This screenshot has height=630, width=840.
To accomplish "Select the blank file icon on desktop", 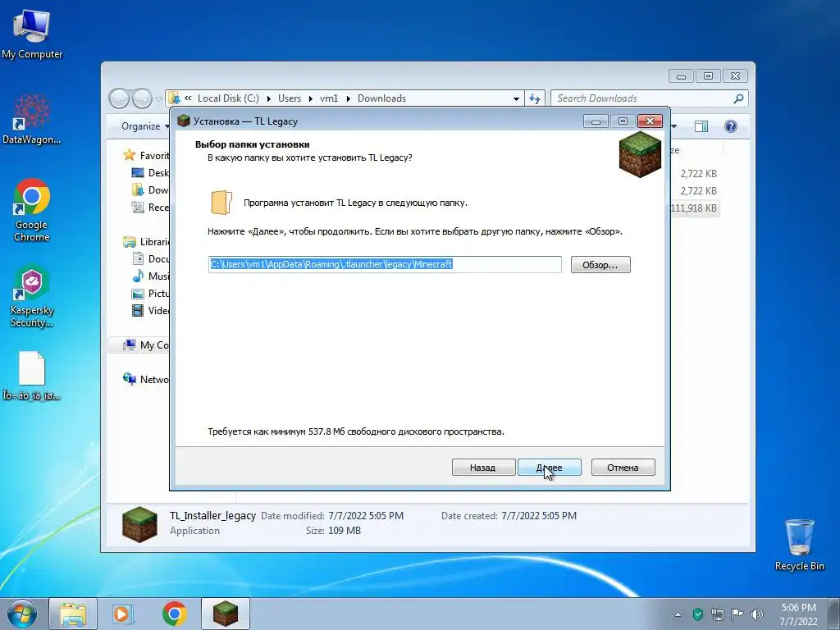I will tap(32, 376).
